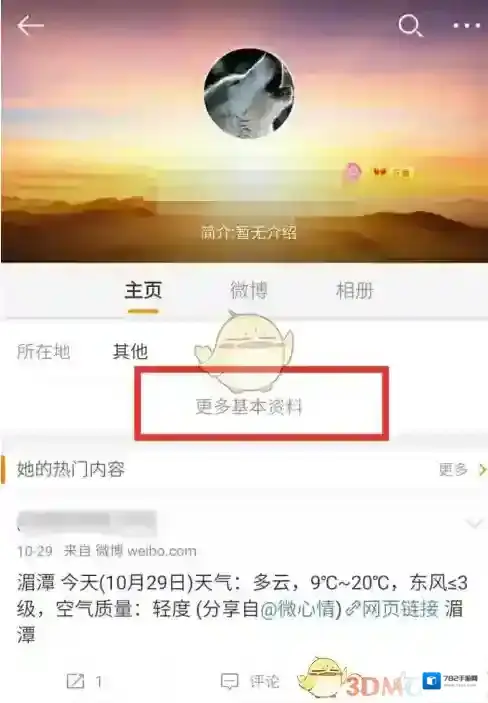
Task: Tap the 她的热门内容 section header
Action: [70, 469]
